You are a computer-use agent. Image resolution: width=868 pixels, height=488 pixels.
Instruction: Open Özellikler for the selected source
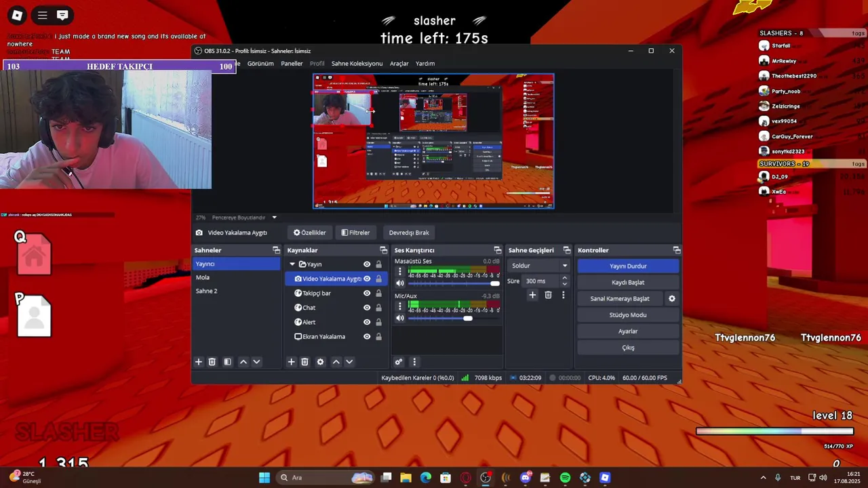pos(310,232)
